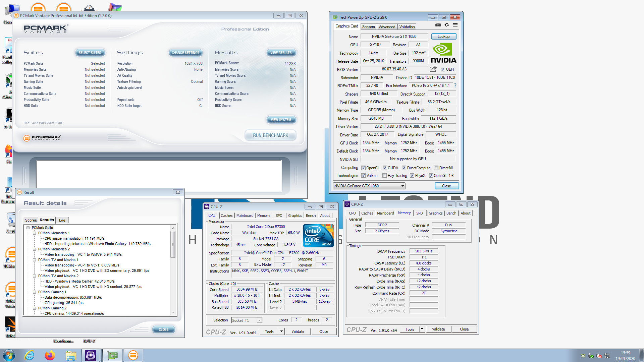Open the GPU-Z hamburger menu
Screen dimensions: 644x362
455,25
